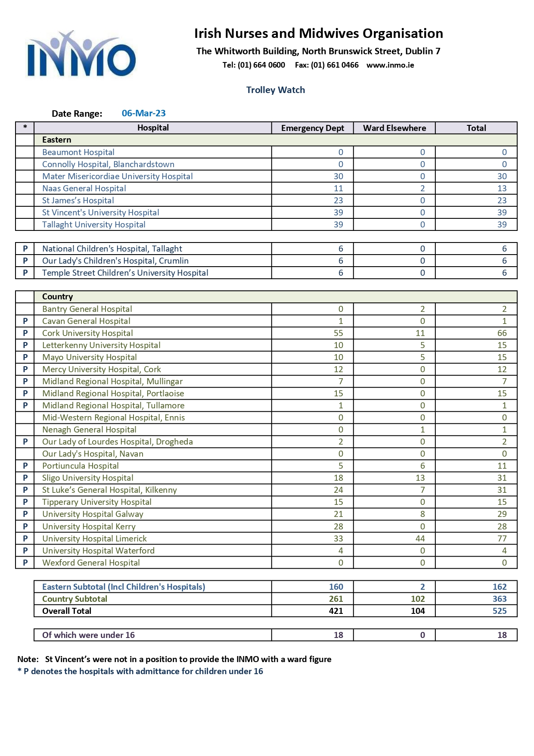Click University Hospital Limerick total 77

pyautogui.click(x=502, y=538)
